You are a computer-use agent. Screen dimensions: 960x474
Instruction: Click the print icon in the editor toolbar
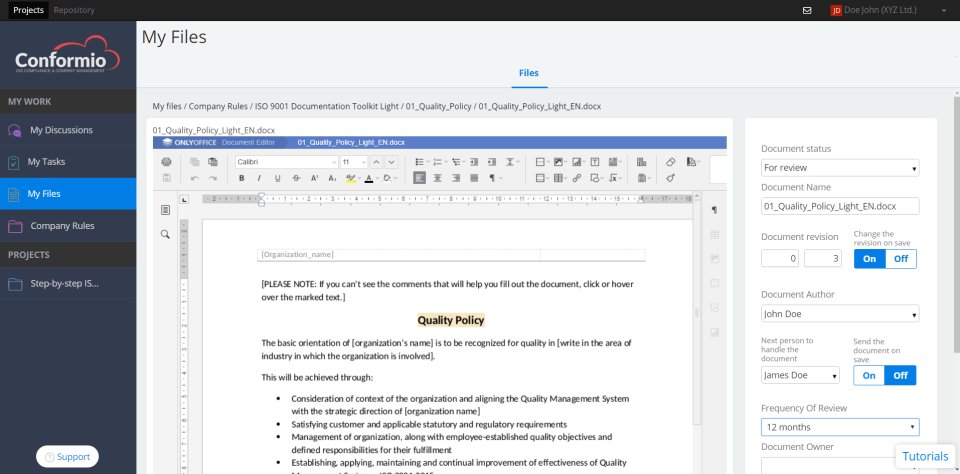166,162
